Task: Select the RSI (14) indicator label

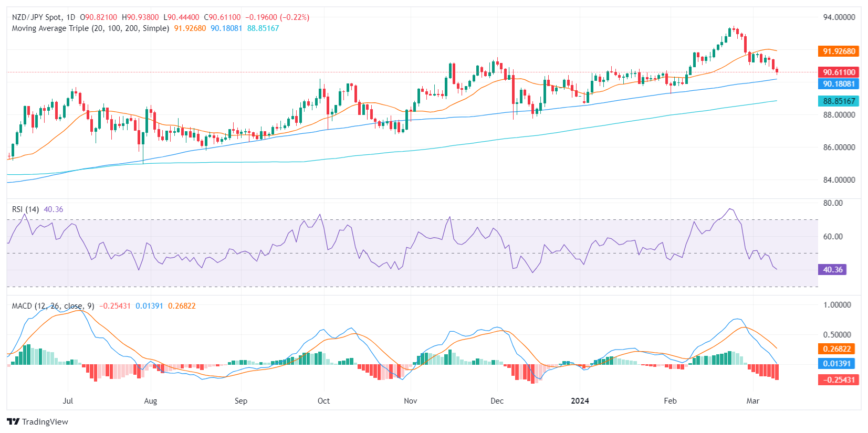Action: (25, 209)
